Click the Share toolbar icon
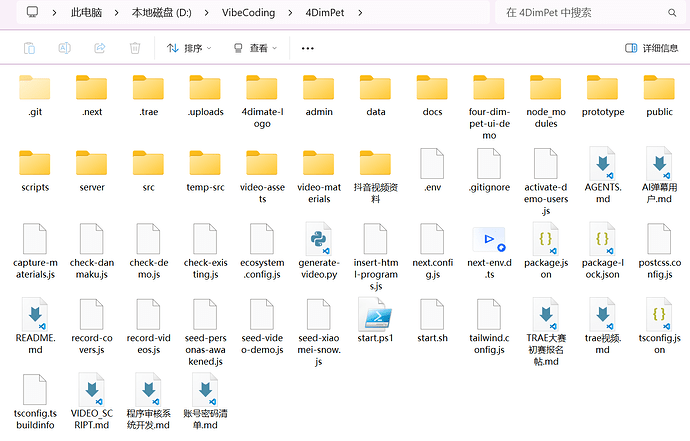690x441 pixels. 100,48
